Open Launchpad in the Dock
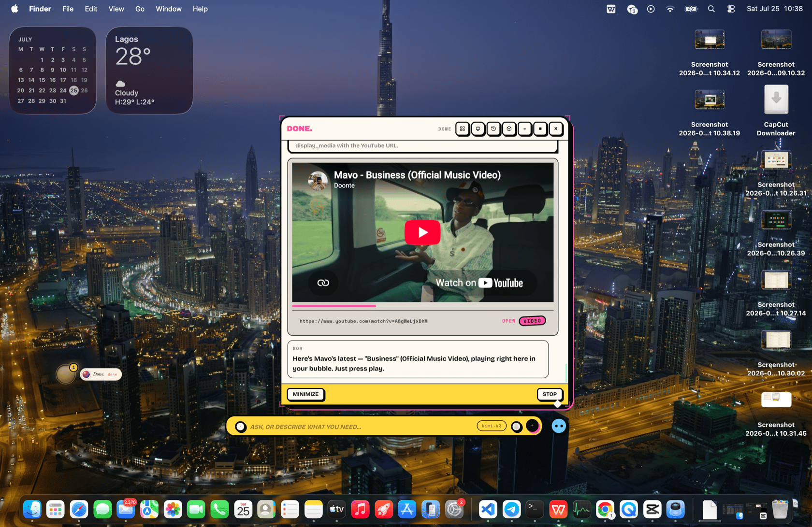The height and width of the screenshot is (527, 812). click(x=56, y=509)
